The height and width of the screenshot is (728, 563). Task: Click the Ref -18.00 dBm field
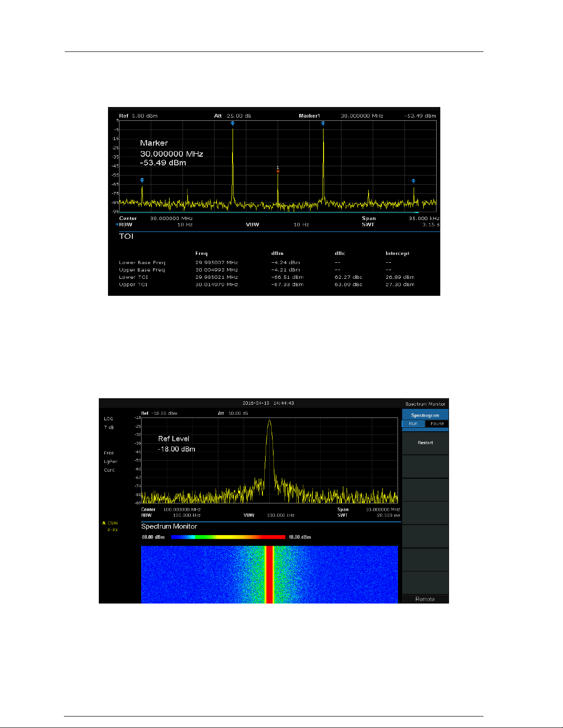pos(159,413)
